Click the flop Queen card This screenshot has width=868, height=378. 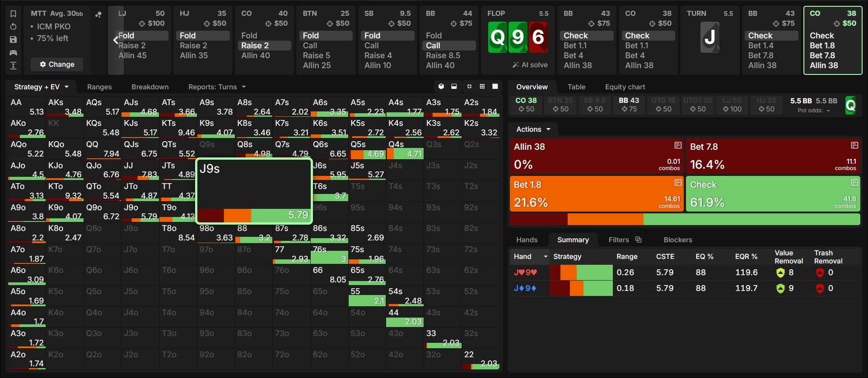[498, 37]
